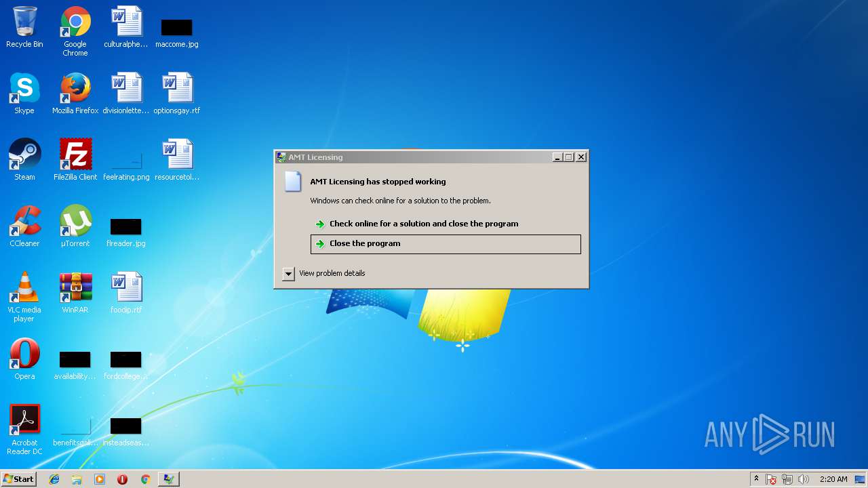Screen dimensions: 868x488
Task: Select the benefitsgall file icon
Action: tap(75, 432)
